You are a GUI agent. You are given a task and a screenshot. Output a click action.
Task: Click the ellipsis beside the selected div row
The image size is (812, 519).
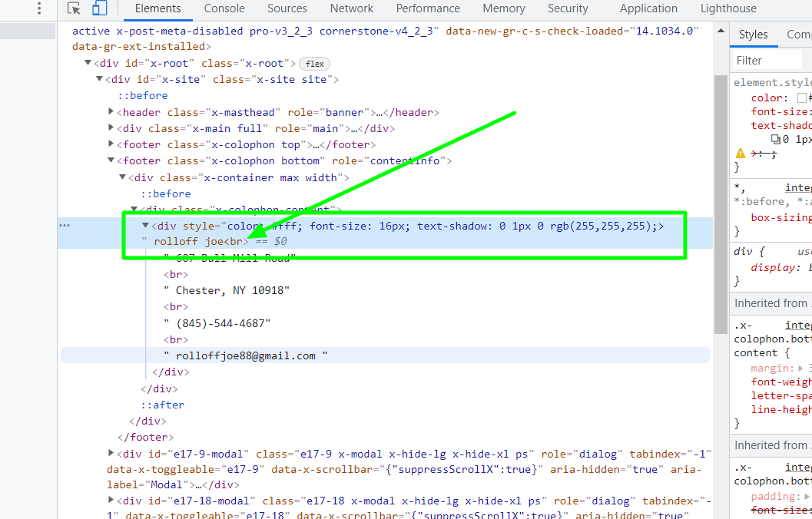point(65,226)
